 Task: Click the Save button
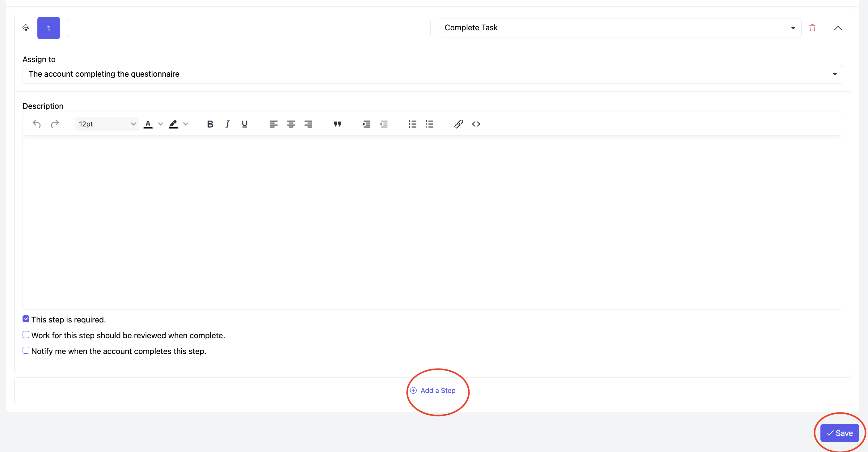[839, 433]
